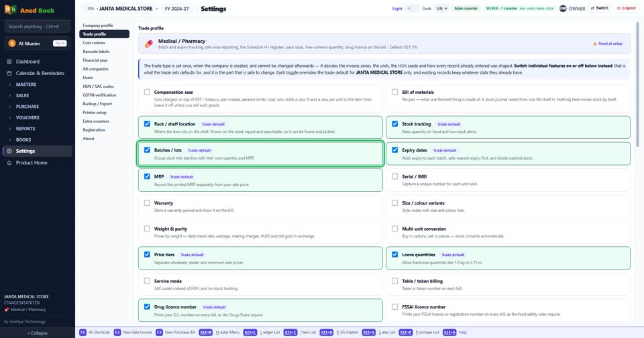Focus the Search anything field
644x338 pixels.
tap(38, 27)
